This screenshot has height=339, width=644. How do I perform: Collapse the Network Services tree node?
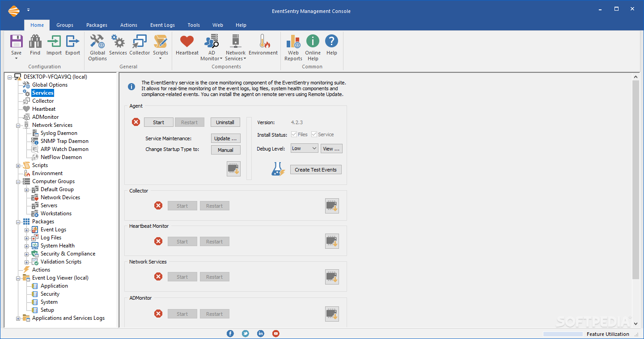tap(19, 125)
